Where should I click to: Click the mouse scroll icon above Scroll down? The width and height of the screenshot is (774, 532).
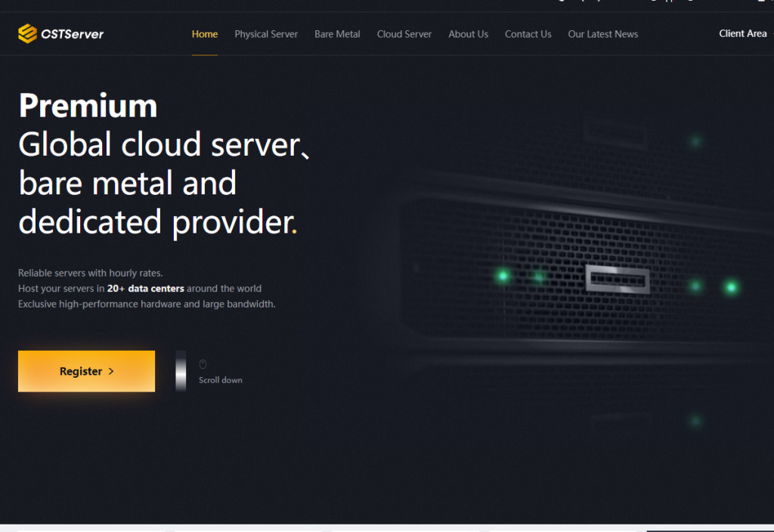pos(203,364)
